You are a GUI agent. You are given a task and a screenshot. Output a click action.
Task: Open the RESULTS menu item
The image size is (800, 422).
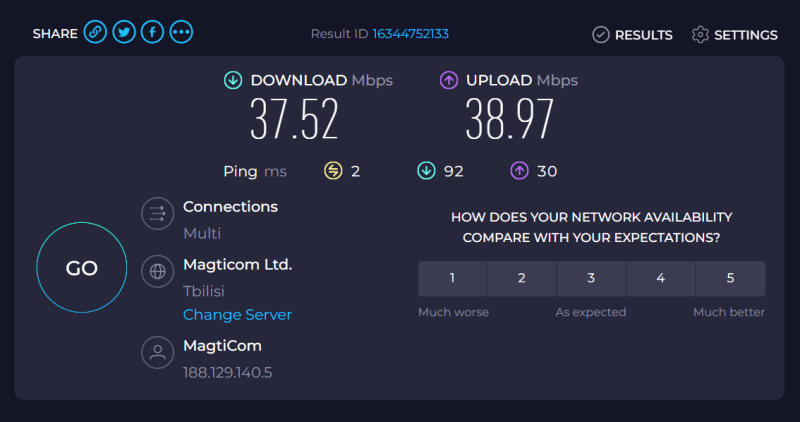pyautogui.click(x=643, y=35)
